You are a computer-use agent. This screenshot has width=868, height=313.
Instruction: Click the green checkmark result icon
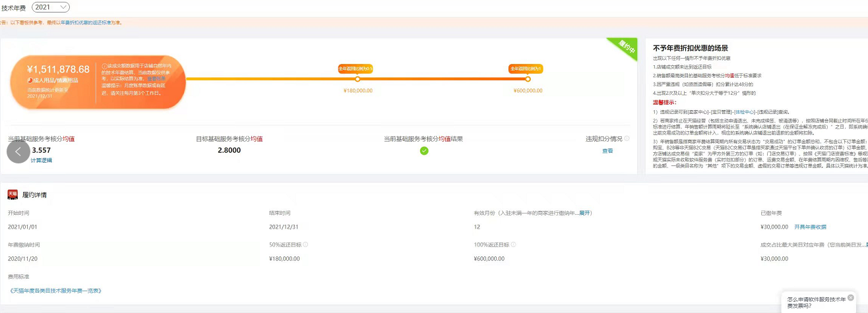click(424, 151)
